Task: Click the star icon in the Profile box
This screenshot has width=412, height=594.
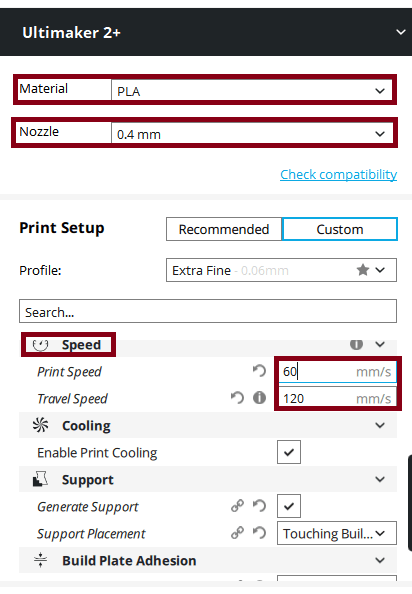Action: pos(363,270)
